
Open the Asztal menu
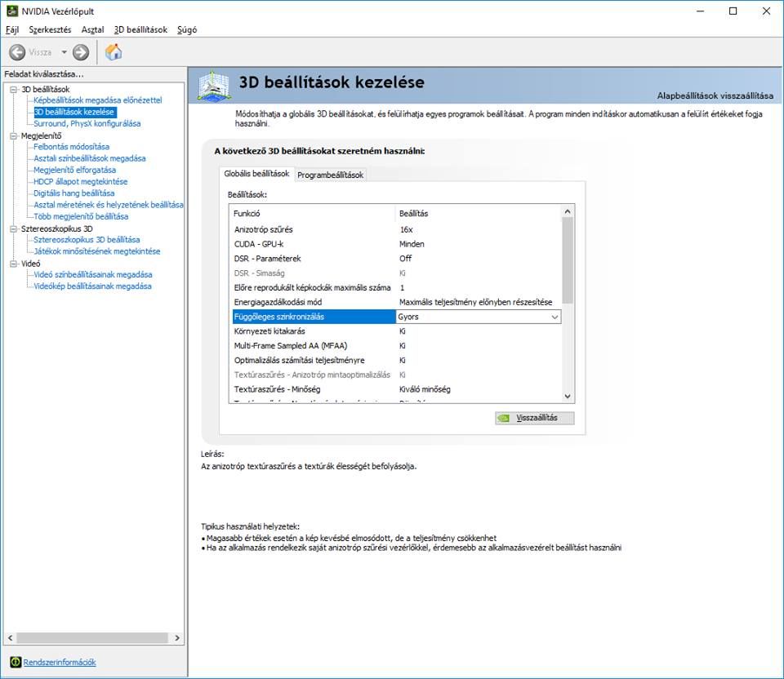click(x=92, y=29)
